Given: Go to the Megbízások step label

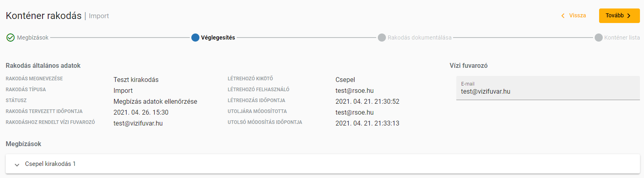Looking at the screenshot, I should (x=33, y=38).
